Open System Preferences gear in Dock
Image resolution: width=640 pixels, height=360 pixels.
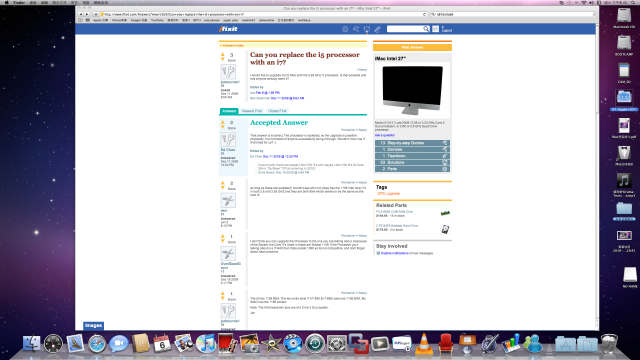(336, 344)
